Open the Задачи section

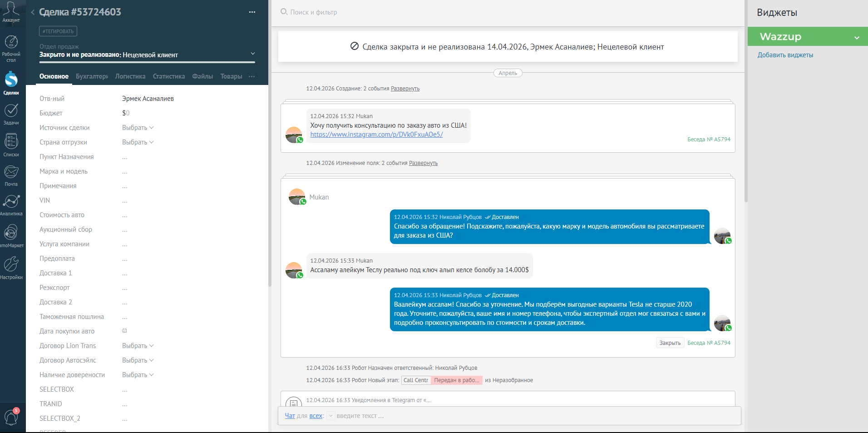[x=11, y=114]
